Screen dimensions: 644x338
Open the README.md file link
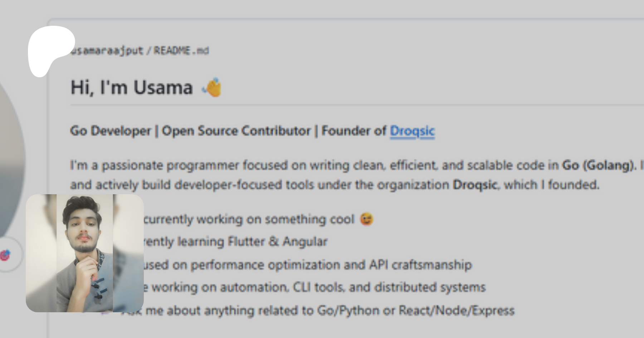click(x=181, y=51)
